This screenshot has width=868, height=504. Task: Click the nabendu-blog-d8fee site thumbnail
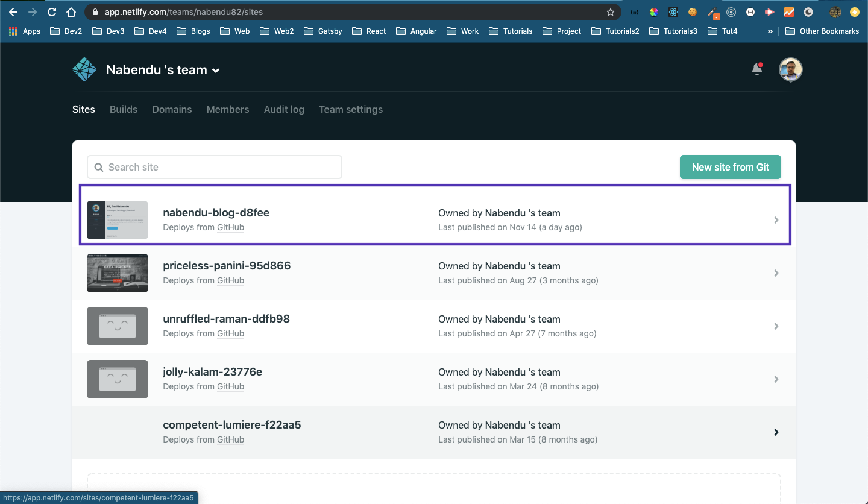click(118, 220)
